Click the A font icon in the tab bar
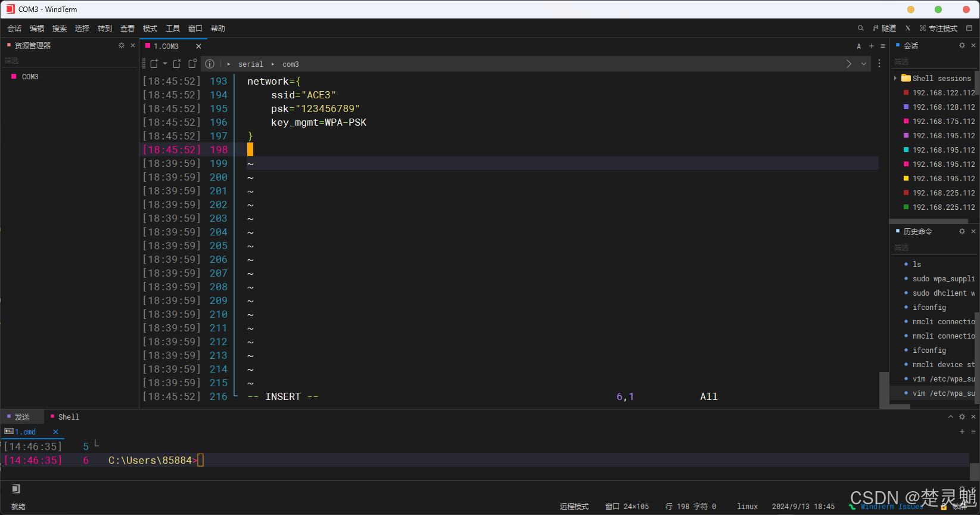The width and height of the screenshot is (980, 515). tap(858, 46)
